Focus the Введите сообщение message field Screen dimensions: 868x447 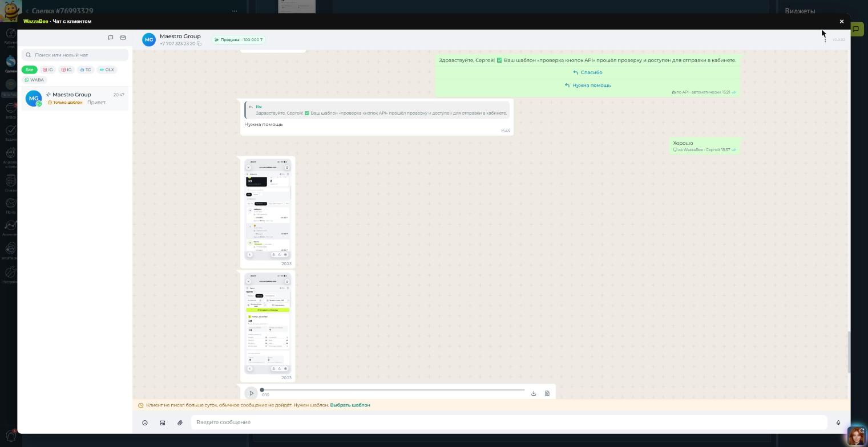pos(509,422)
